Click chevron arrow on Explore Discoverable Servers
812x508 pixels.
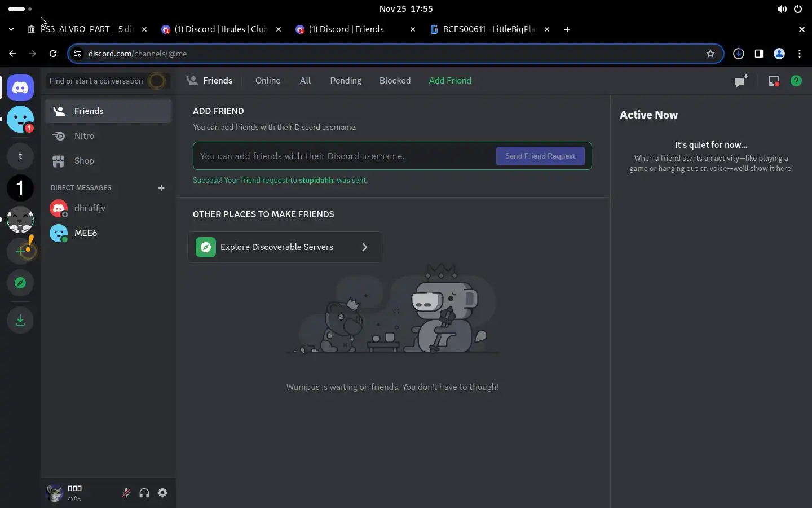[x=365, y=247]
